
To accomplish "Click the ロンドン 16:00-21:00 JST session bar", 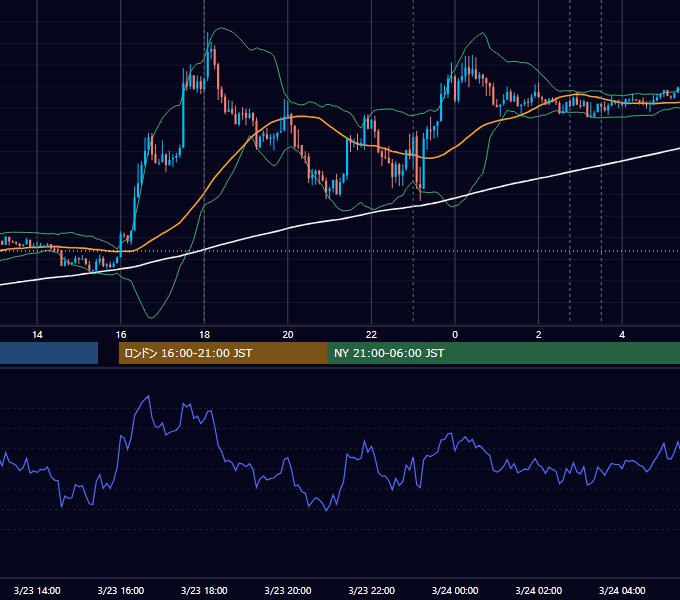I will coord(223,353).
